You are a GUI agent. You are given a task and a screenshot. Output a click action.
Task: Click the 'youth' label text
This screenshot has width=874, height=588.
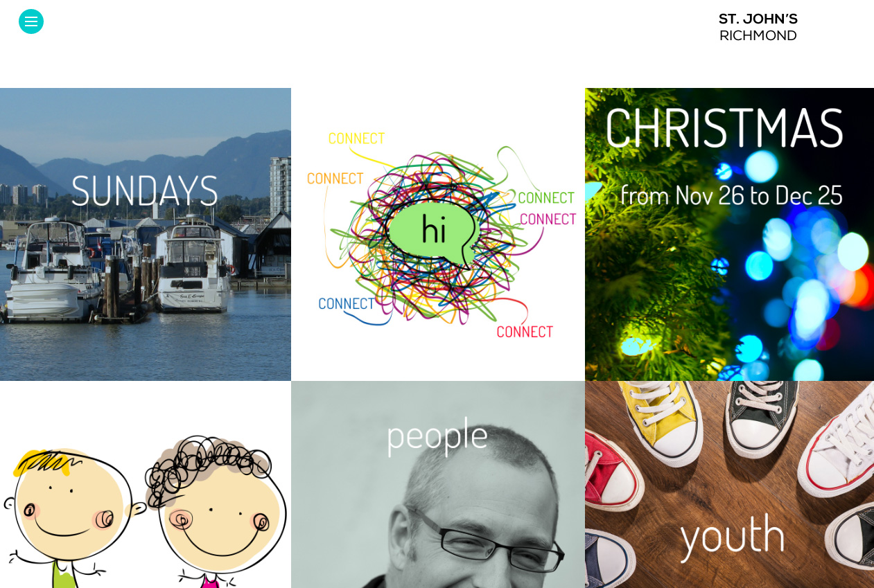733,536
